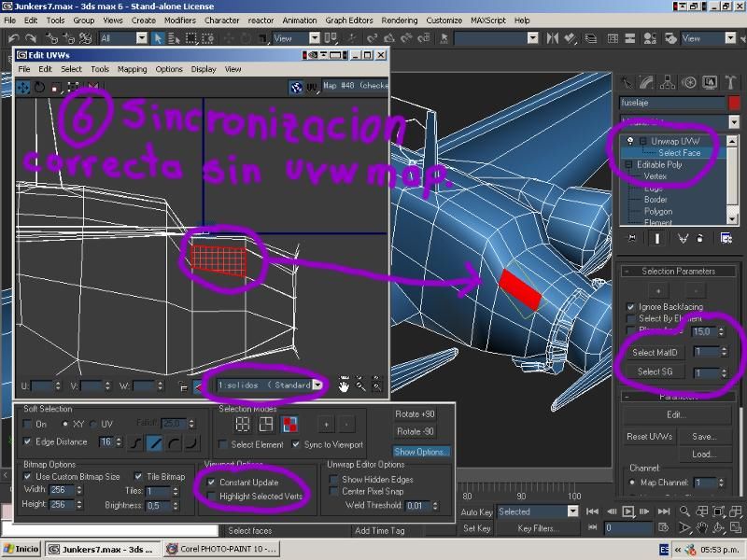
Task: Click the Zoom magnifier icon in Edit UVWs
Action: [x=360, y=385]
